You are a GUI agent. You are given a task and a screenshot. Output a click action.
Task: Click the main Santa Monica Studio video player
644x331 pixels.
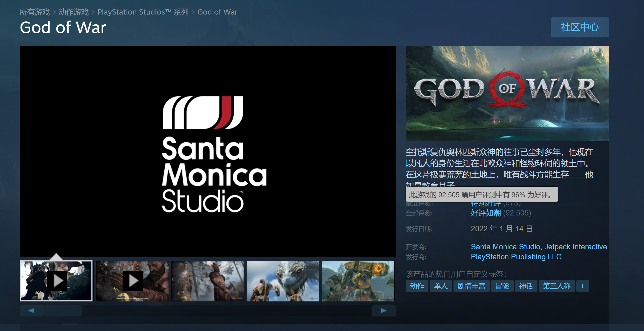pos(208,151)
